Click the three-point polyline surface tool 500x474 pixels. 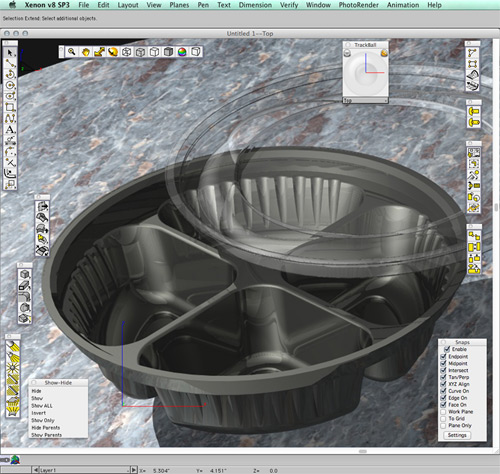pyautogui.click(x=472, y=53)
